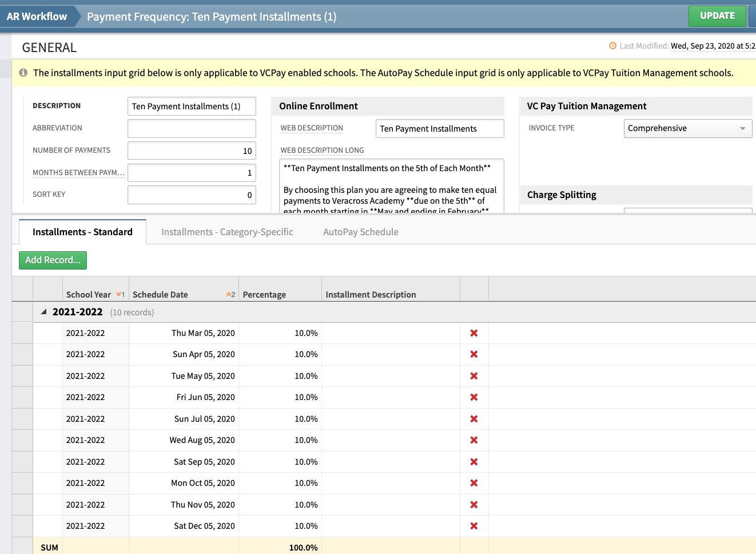Delete the Thu Mar 05, 2020 installment row
Image resolution: width=756 pixels, height=554 pixels.
coord(474,333)
